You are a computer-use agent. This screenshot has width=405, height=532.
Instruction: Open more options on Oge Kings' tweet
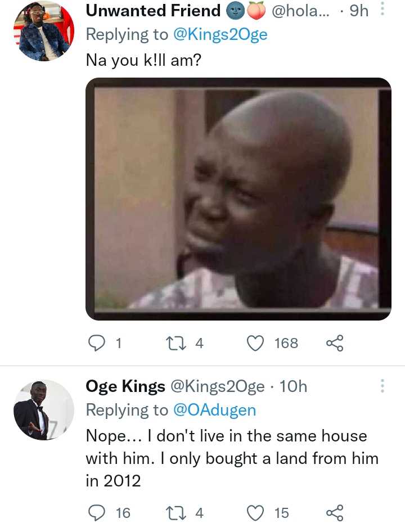click(x=382, y=386)
